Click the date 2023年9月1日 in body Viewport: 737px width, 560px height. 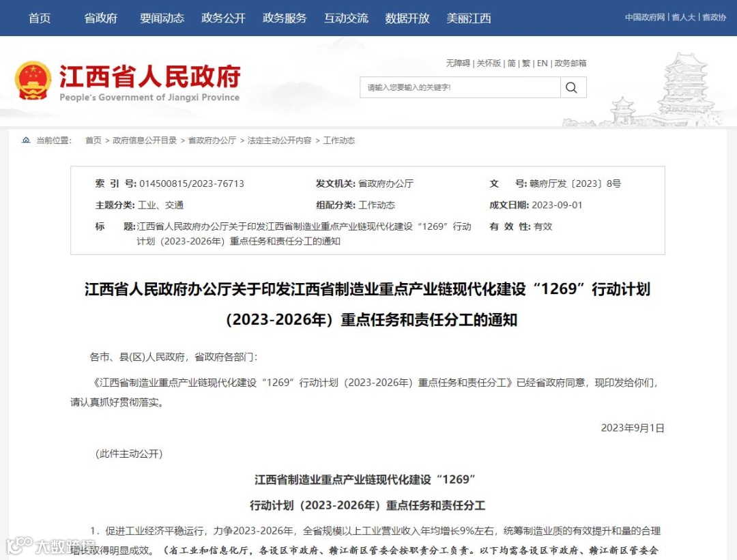coord(633,428)
